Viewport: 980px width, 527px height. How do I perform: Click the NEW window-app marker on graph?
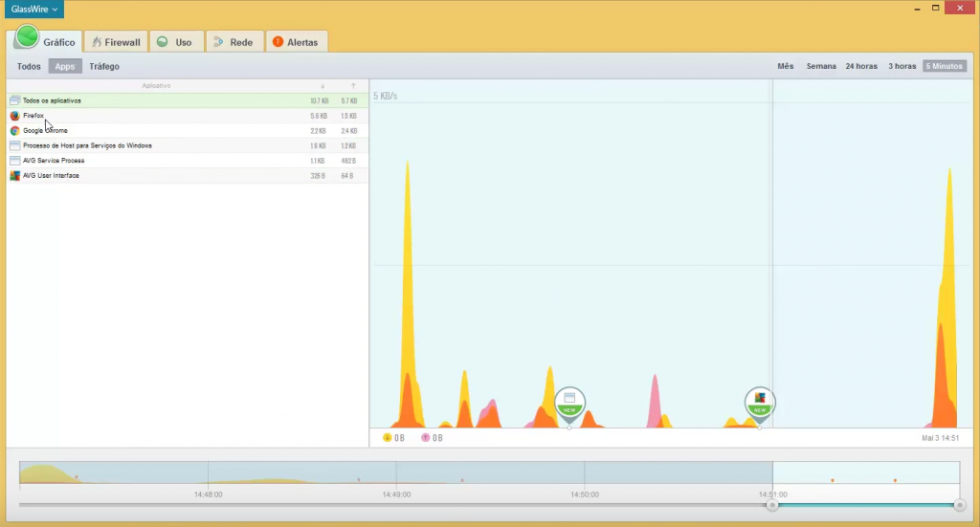(569, 403)
